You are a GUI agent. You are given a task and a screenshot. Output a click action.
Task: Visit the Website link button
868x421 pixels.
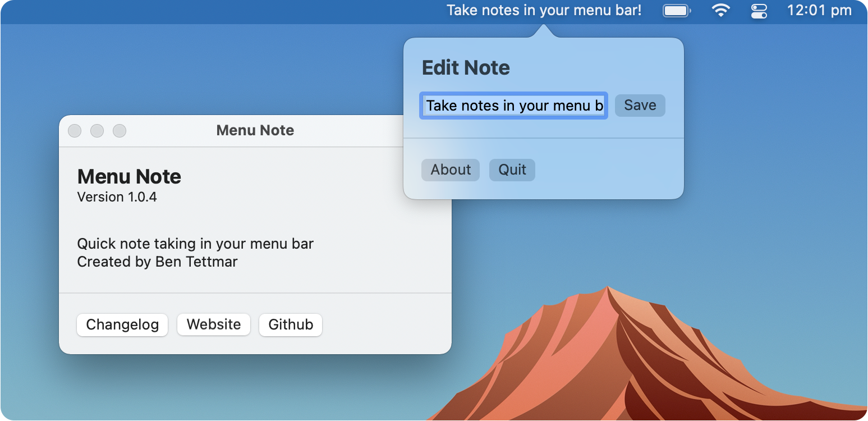[214, 325]
